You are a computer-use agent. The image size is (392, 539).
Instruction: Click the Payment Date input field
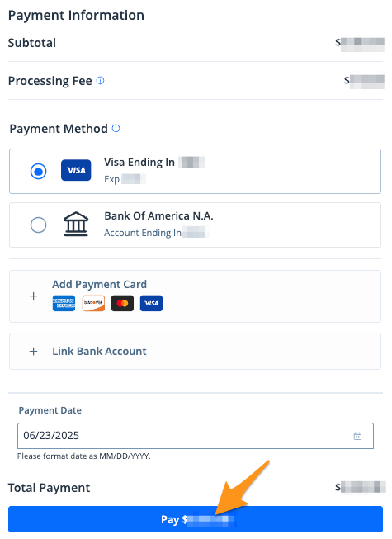pyautogui.click(x=196, y=436)
